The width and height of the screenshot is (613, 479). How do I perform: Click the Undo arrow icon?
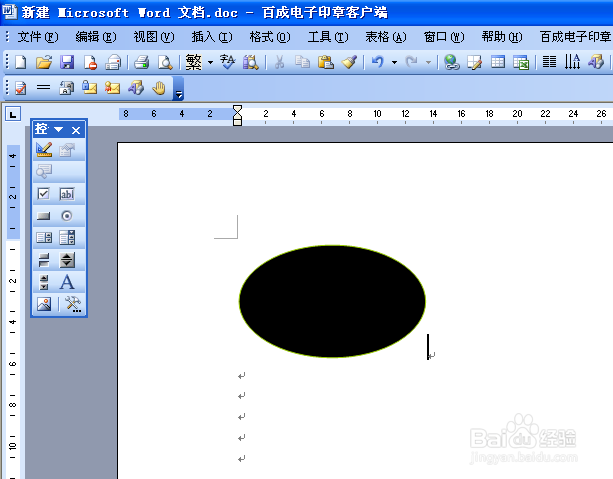point(378,62)
